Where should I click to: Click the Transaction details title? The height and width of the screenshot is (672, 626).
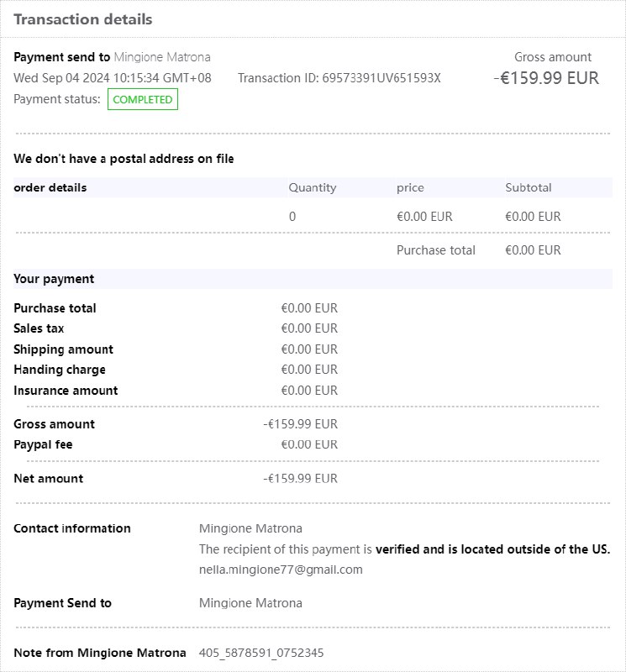click(x=83, y=18)
